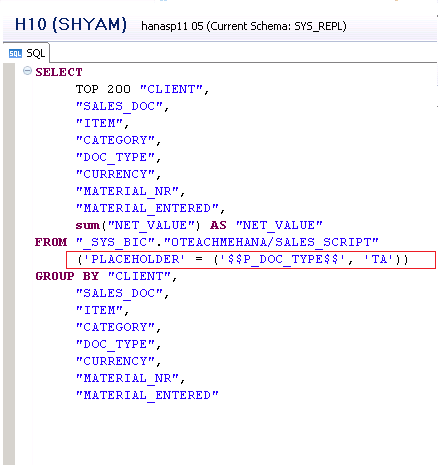Click "DOC_TYPE" in the GROUP BY list
Screen dimensions: 438x465
(x=115, y=344)
